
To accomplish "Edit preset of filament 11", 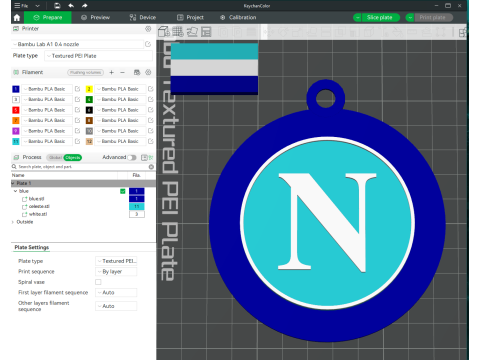I will pos(77,141).
